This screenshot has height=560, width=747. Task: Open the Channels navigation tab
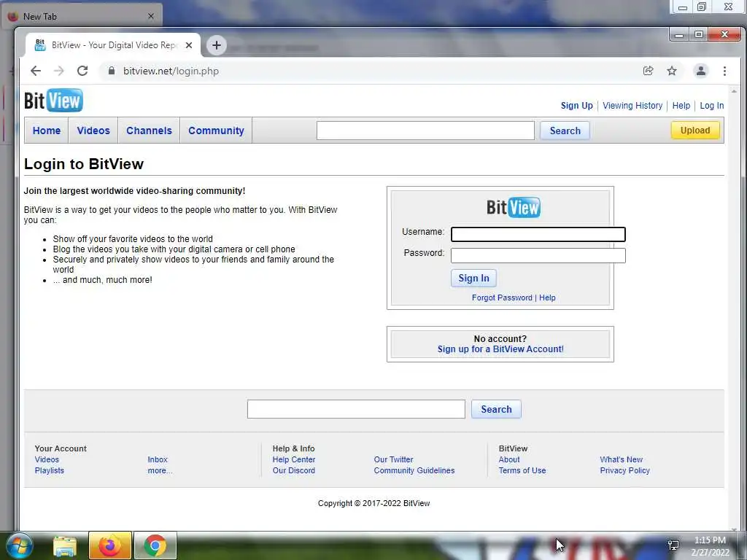pos(149,131)
